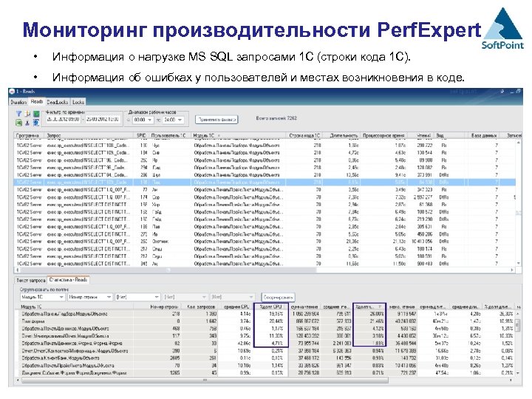Open the working hours start dropdown 00:00

pos(143,120)
